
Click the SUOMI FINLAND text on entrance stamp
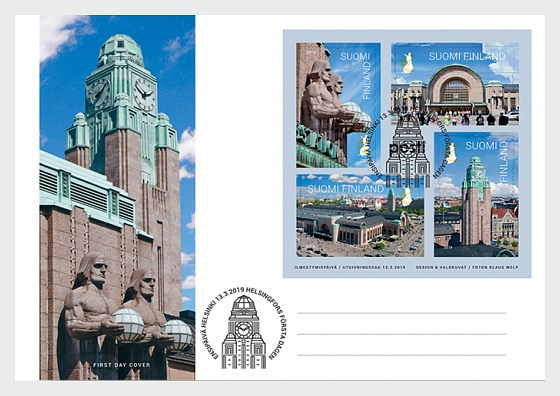coord(467,56)
